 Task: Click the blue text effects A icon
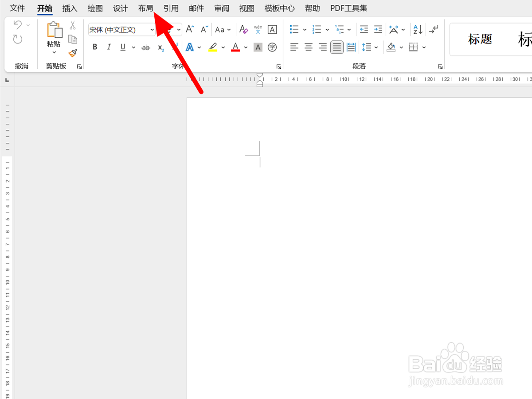tap(190, 47)
